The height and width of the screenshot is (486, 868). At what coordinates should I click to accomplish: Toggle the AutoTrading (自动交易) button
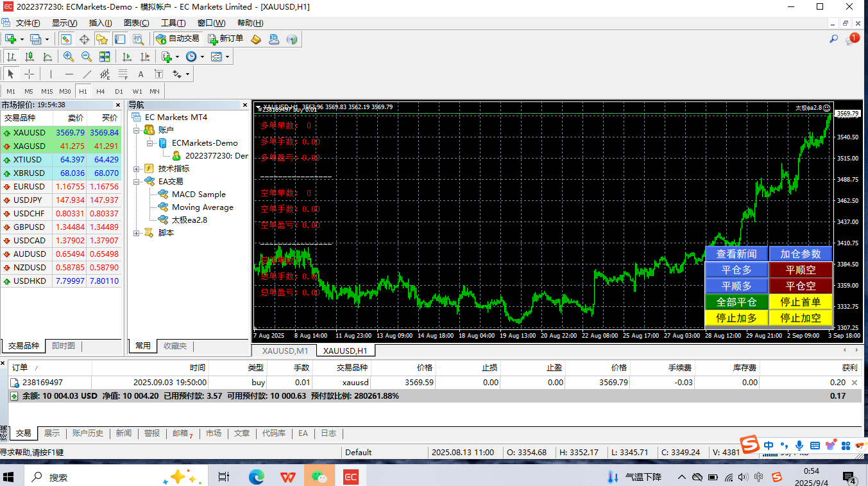pyautogui.click(x=178, y=39)
